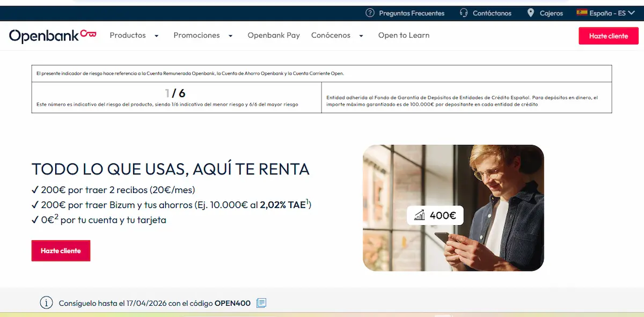
Task: Click the info icon beside Consíguelo text
Action: (47, 303)
